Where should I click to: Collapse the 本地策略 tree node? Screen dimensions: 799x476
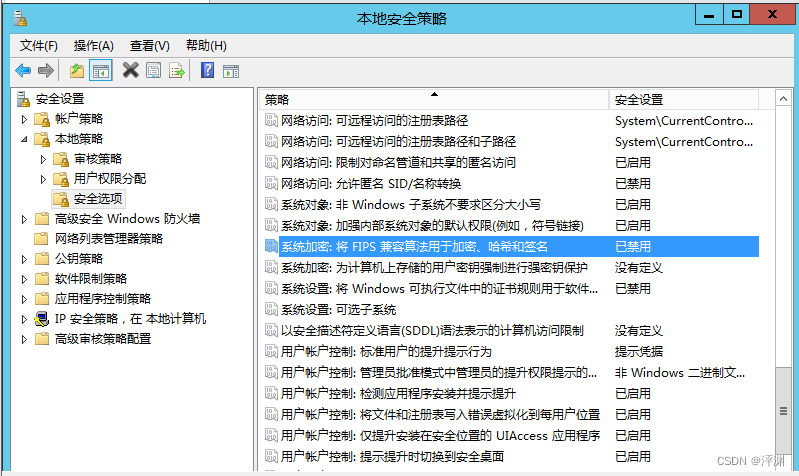tap(24, 139)
